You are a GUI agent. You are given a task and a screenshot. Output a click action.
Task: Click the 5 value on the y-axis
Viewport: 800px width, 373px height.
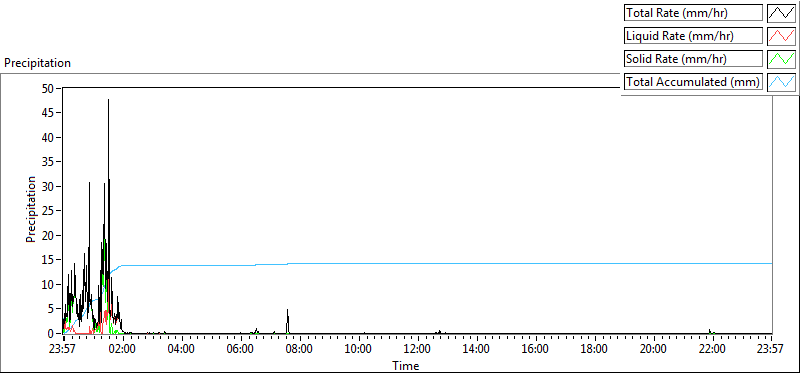[x=52, y=309]
